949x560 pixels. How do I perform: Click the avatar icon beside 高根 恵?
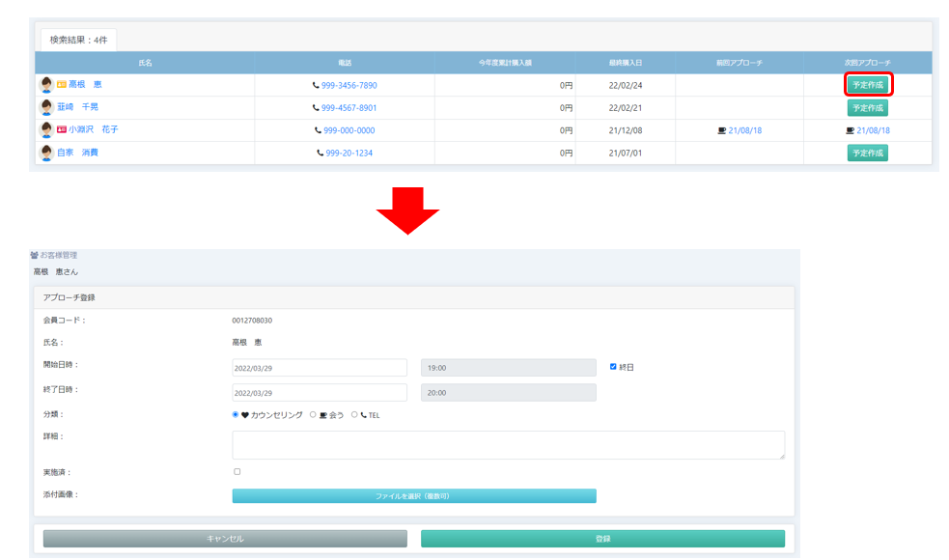[x=45, y=85]
